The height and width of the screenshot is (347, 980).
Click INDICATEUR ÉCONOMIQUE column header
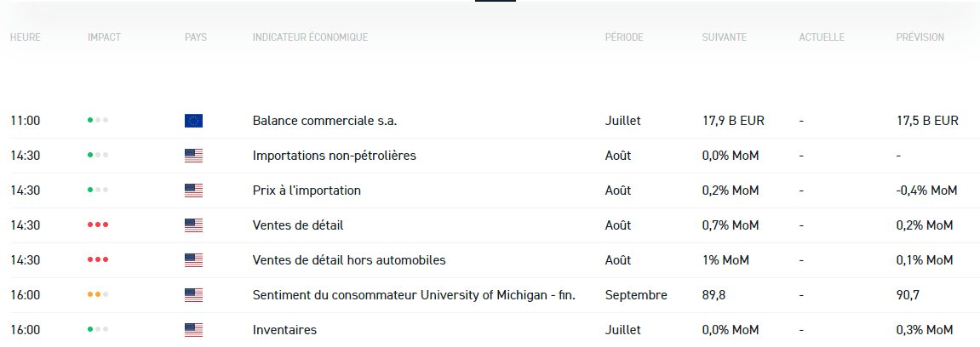coord(310,37)
